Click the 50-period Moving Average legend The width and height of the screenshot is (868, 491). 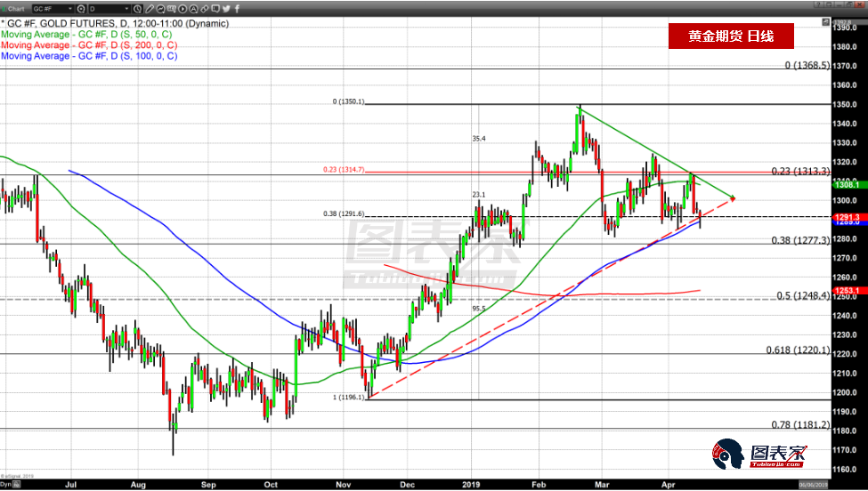89,33
